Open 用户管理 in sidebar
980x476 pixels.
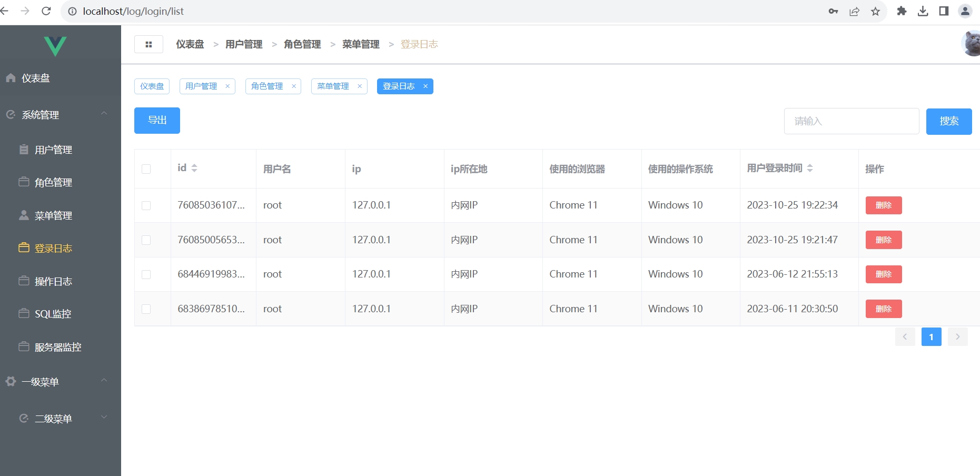(61, 150)
